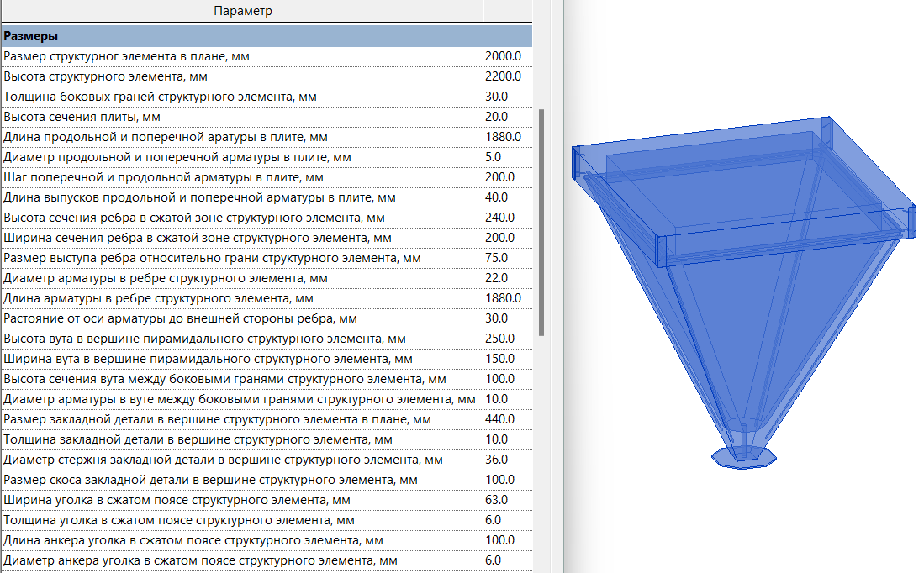Edit the 40.0 value of "Длина выпусков" row

[497, 197]
